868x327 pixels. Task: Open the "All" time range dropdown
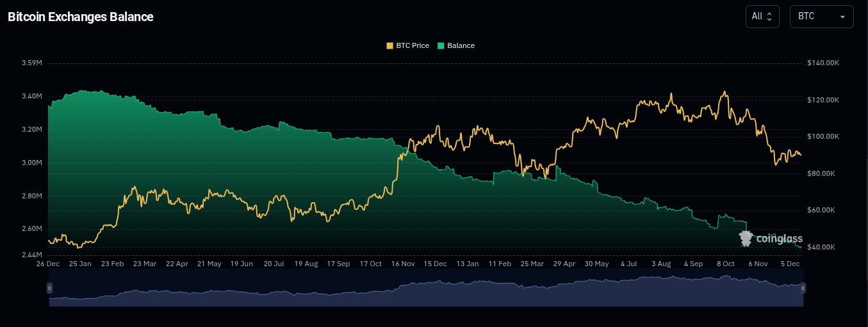point(762,17)
